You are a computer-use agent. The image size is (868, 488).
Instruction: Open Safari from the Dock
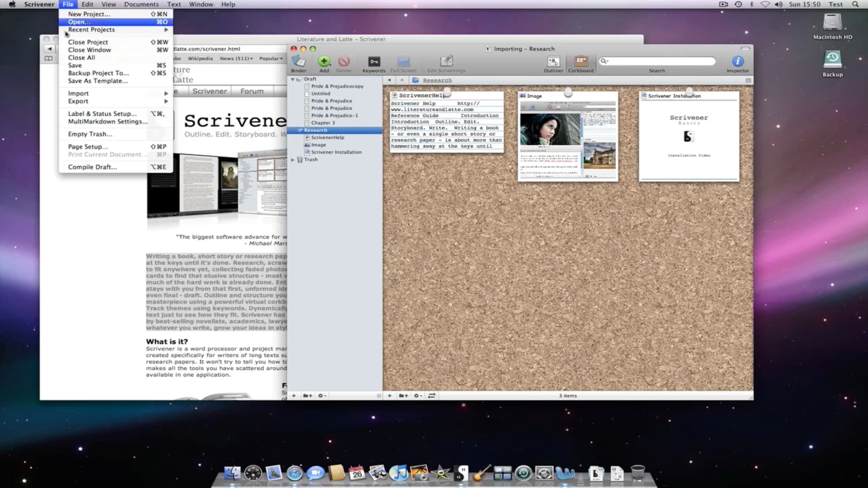pyautogui.click(x=295, y=473)
